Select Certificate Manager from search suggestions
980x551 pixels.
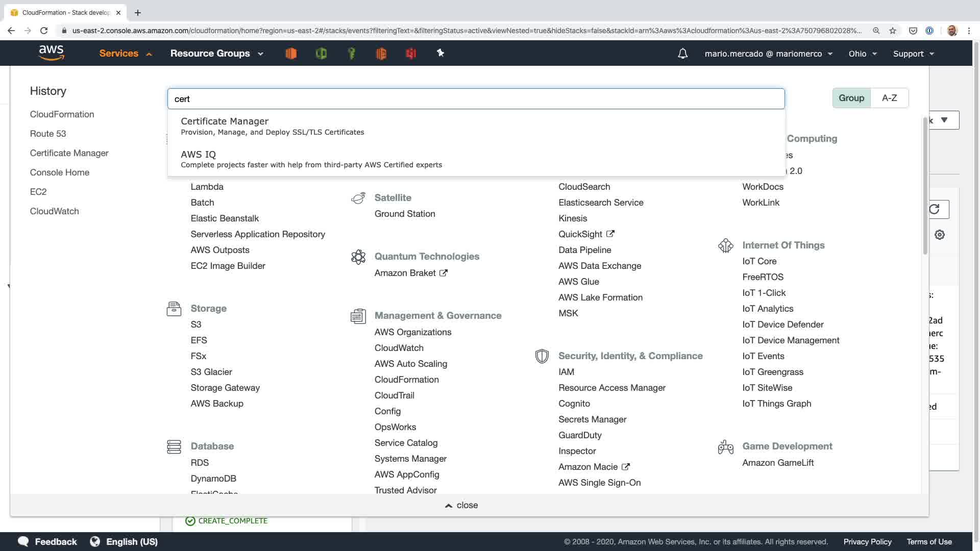(x=225, y=121)
